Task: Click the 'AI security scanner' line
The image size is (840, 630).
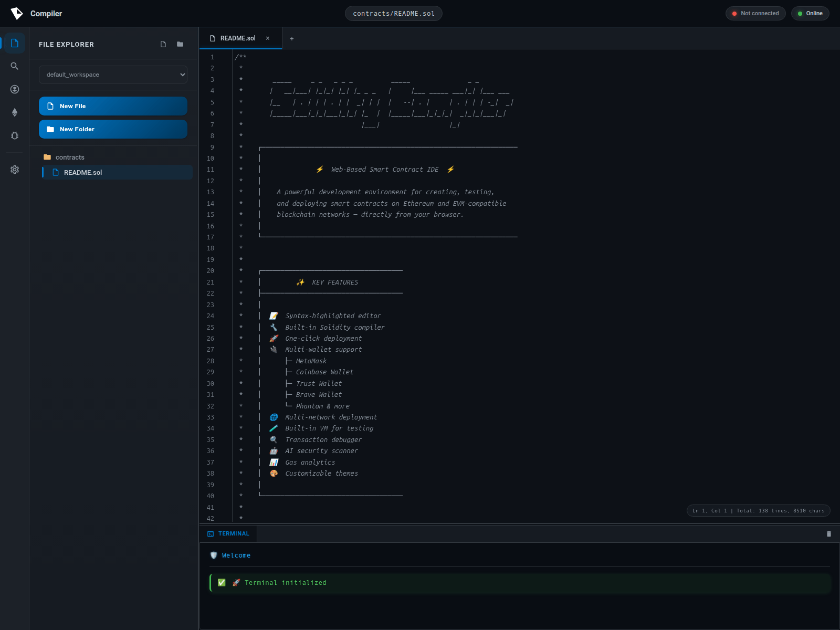Action: (321, 451)
